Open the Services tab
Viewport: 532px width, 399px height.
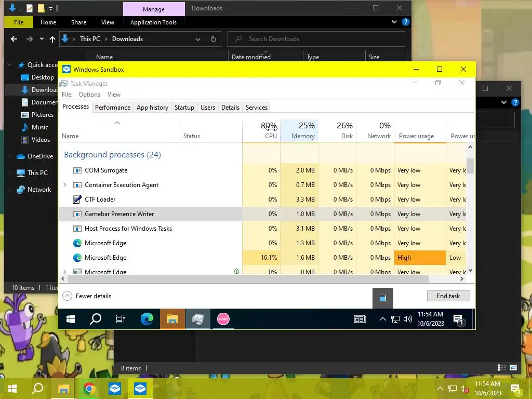pyautogui.click(x=257, y=108)
